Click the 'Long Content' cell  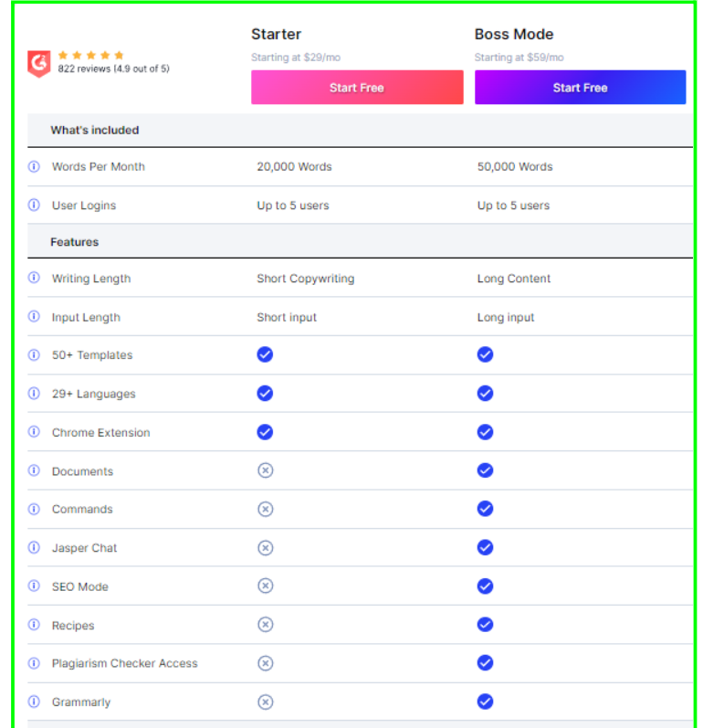[514, 279]
